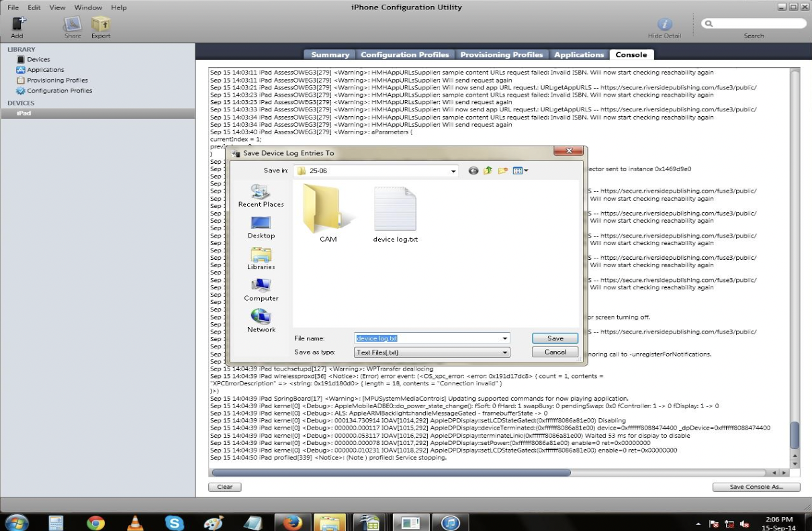The height and width of the screenshot is (531, 812).
Task: Create a new folder in the dialog
Action: pyautogui.click(x=502, y=171)
